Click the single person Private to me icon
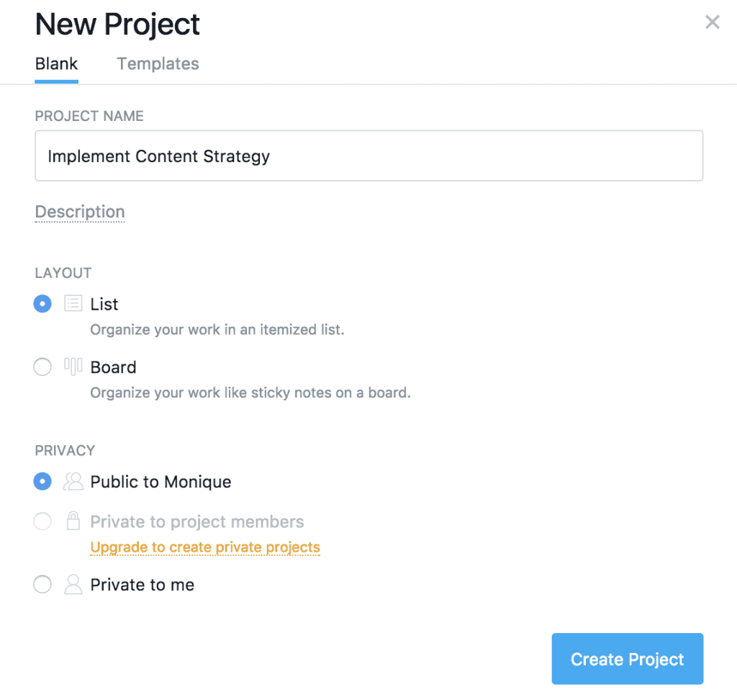This screenshot has width=737, height=700. click(x=73, y=584)
